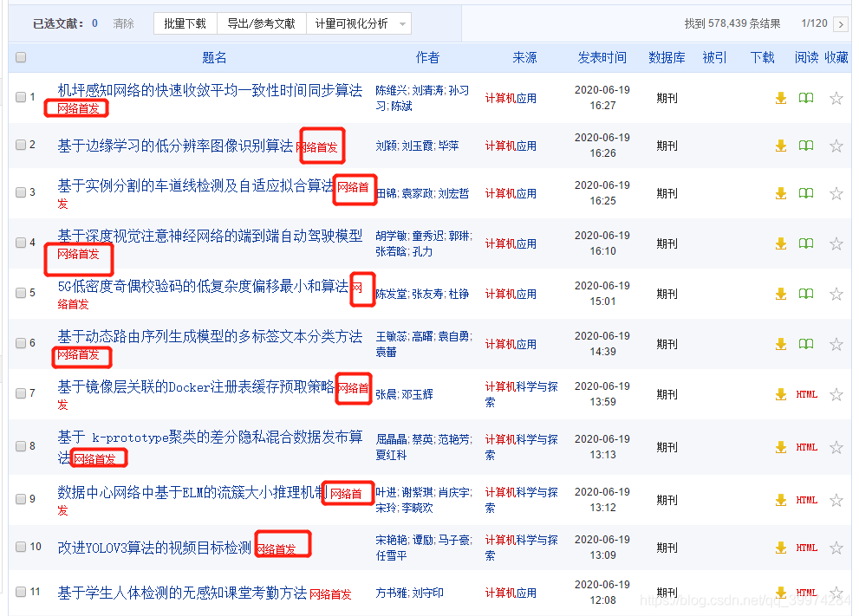859x616 pixels.
Task: Expand the 计量可视化分析 dropdown
Action: [x=359, y=23]
